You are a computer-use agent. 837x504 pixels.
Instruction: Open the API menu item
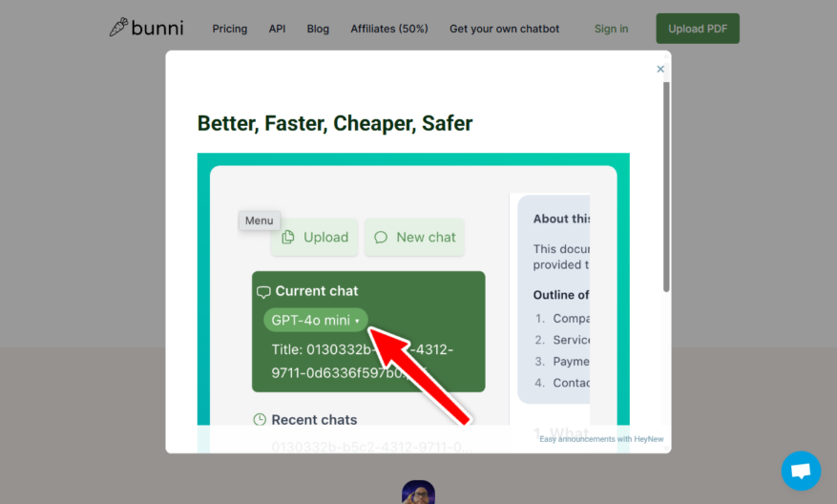(x=277, y=29)
